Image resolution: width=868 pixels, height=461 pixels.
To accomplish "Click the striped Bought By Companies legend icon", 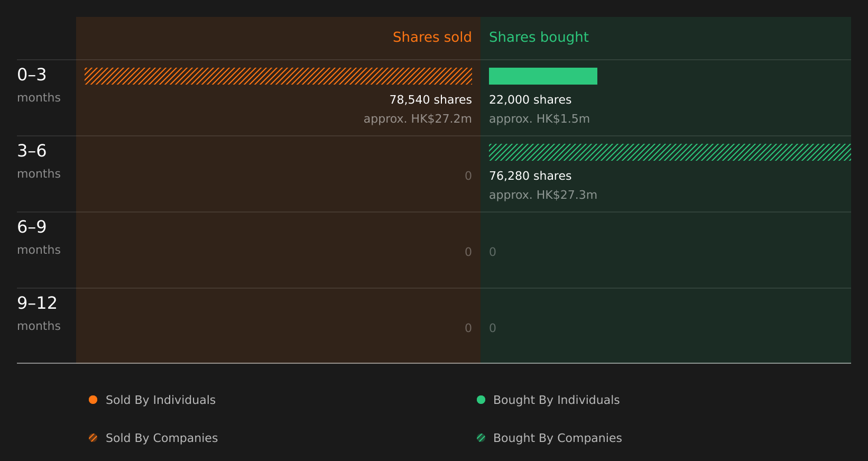I will (x=481, y=438).
